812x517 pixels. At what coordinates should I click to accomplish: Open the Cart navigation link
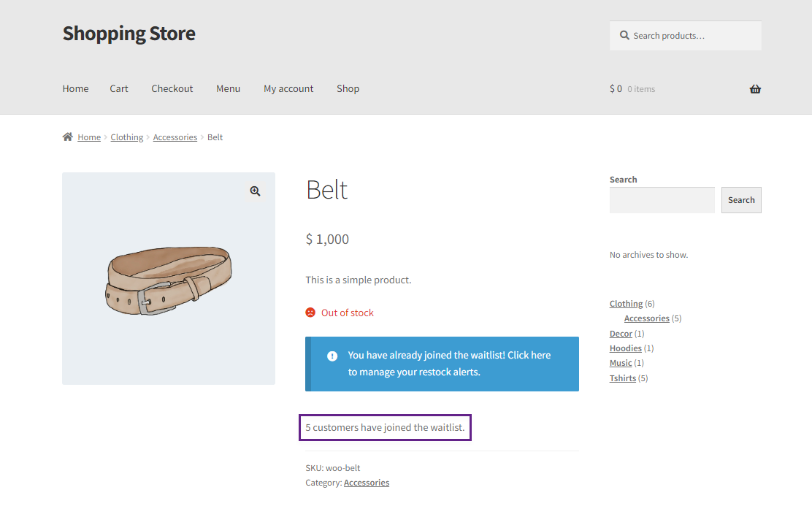[x=119, y=88]
